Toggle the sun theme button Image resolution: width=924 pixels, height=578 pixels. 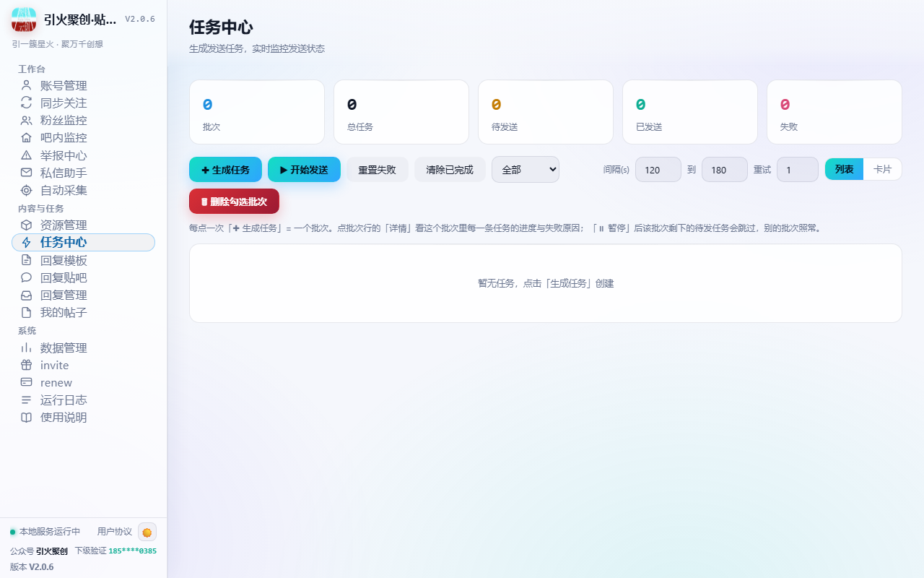point(147,532)
